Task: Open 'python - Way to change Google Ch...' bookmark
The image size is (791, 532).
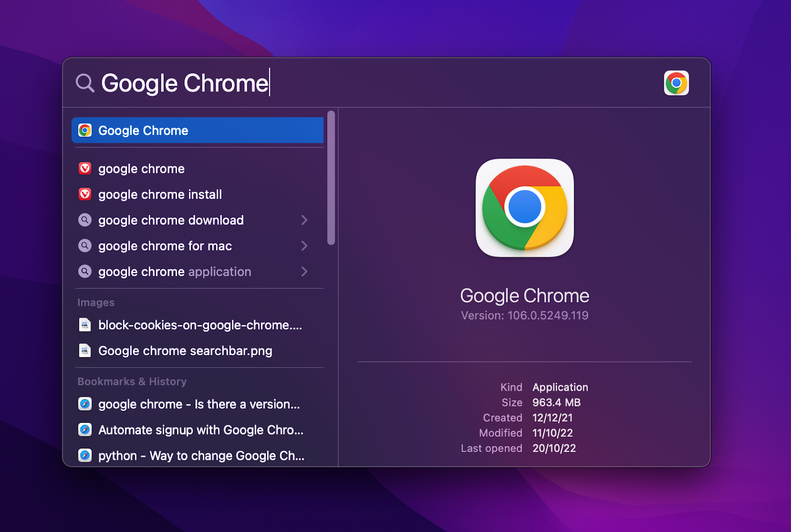Action: pos(198,455)
